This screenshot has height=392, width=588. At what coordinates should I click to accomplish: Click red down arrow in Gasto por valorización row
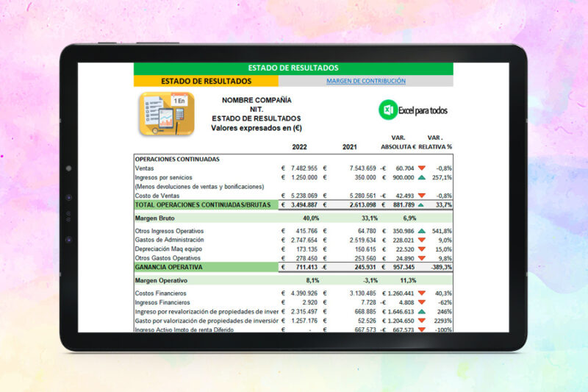[x=422, y=321]
